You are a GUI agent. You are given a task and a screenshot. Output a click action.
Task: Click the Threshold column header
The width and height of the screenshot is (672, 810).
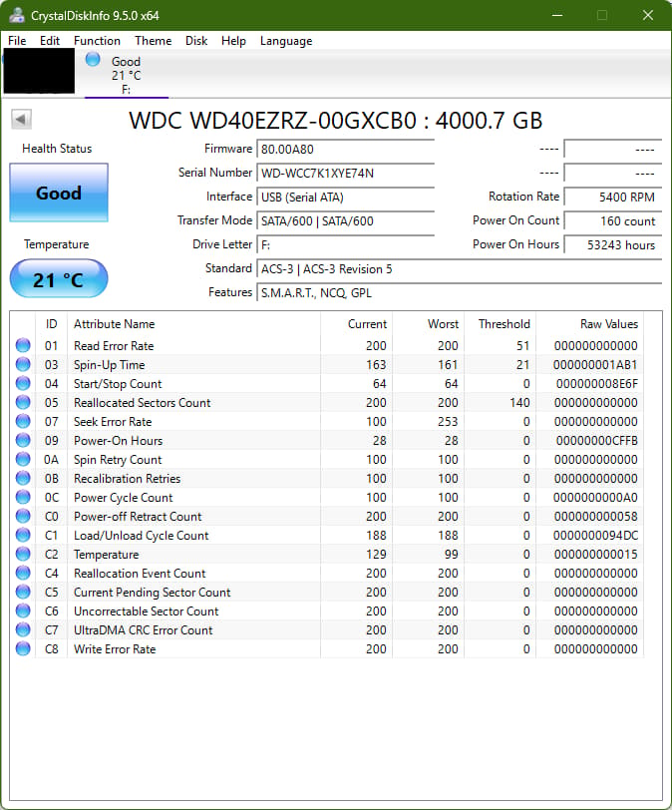pyautogui.click(x=500, y=324)
